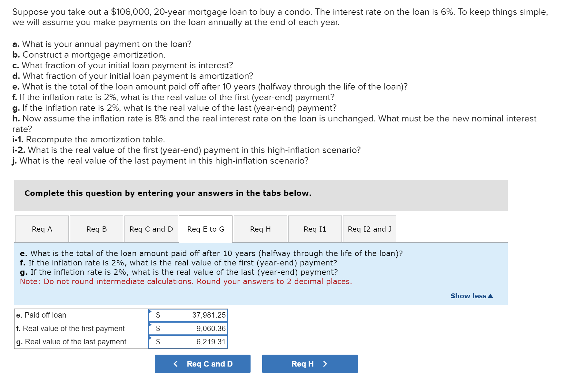Collapse the question details with Show less
Screen dimensions: 573x392
click(469, 296)
